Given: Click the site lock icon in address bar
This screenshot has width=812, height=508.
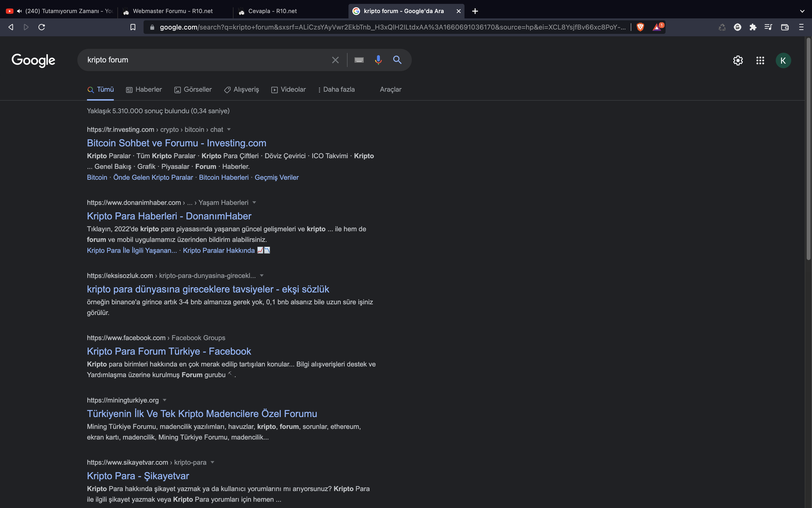Looking at the screenshot, I should point(152,27).
